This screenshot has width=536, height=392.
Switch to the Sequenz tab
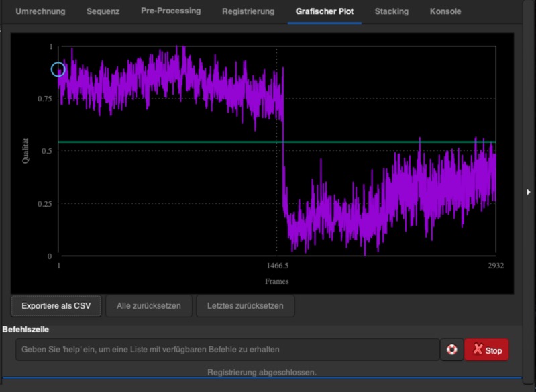coord(103,11)
